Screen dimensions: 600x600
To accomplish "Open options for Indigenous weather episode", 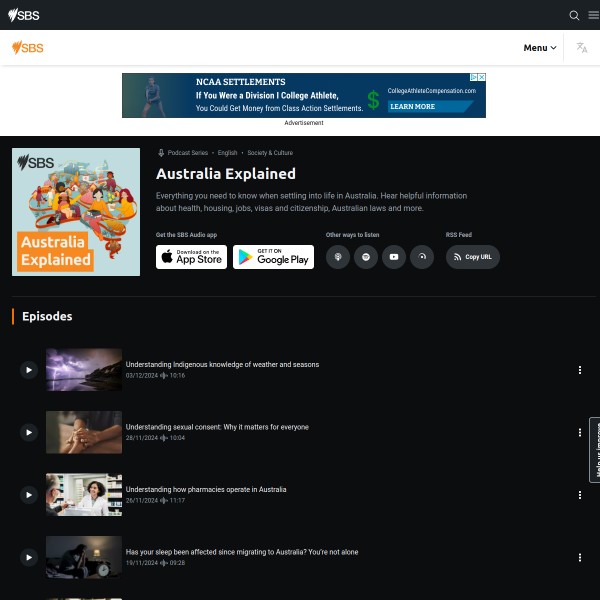I will pyautogui.click(x=579, y=370).
